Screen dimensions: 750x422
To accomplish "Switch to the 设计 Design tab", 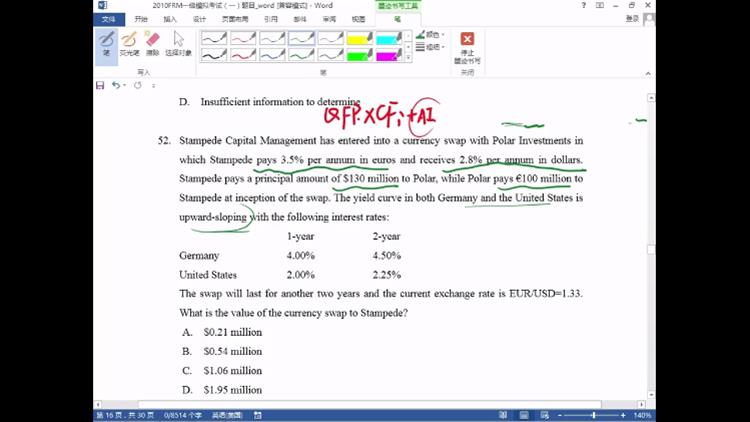I will (199, 19).
